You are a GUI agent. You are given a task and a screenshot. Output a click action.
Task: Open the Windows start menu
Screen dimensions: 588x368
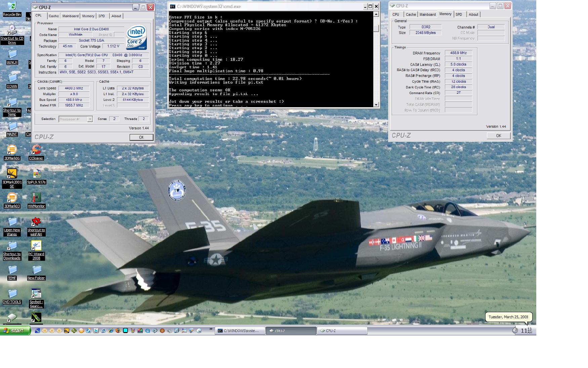15,331
